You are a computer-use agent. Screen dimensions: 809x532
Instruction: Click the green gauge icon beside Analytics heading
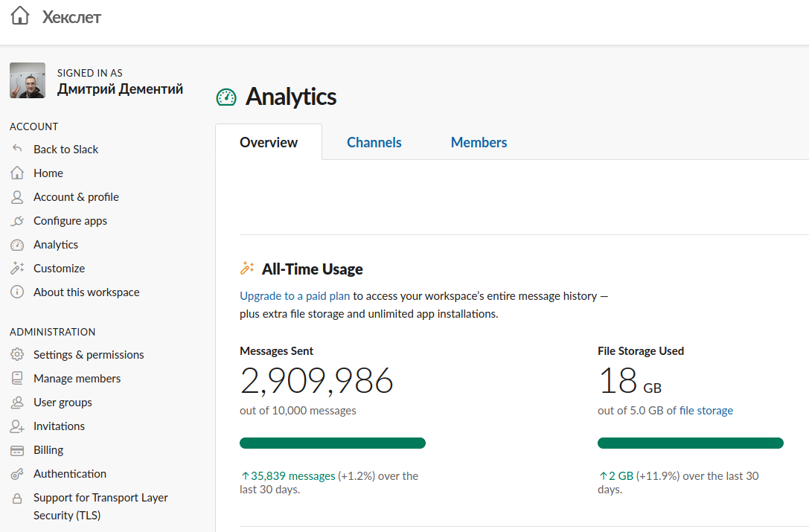pyautogui.click(x=226, y=97)
